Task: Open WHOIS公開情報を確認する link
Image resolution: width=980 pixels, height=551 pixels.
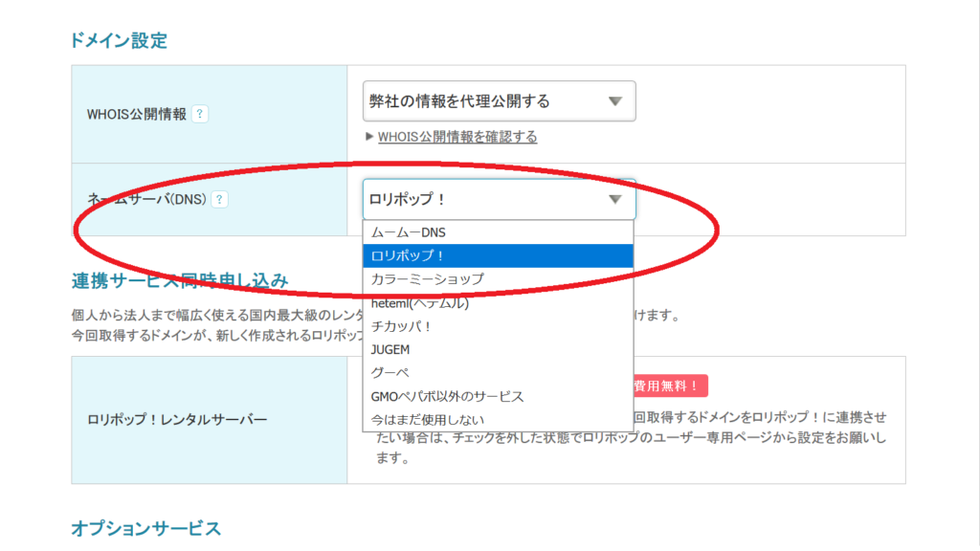Action: [457, 137]
